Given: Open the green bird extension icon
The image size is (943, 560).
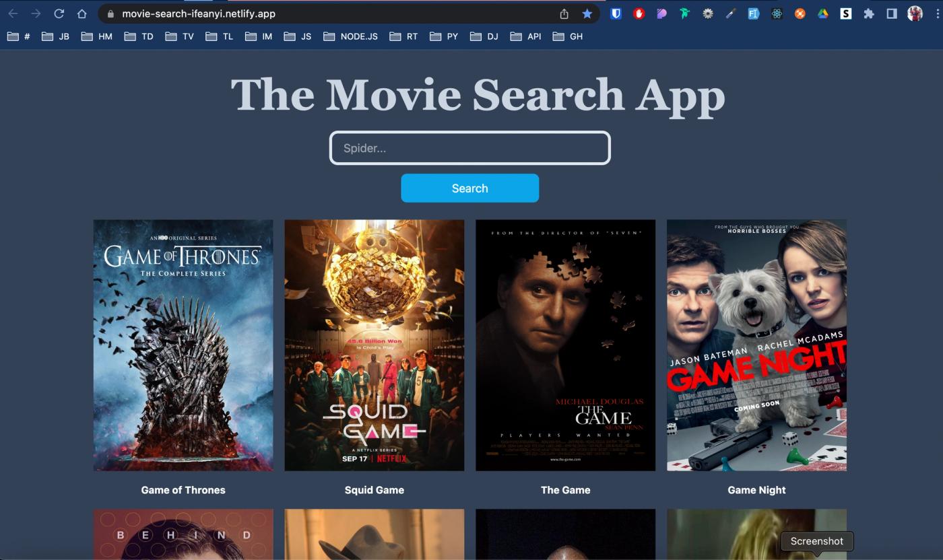Looking at the screenshot, I should tap(684, 13).
